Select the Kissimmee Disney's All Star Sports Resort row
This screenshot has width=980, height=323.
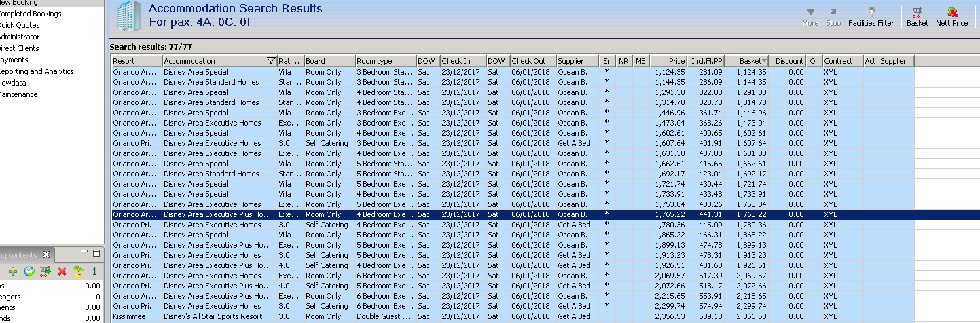tap(513, 316)
